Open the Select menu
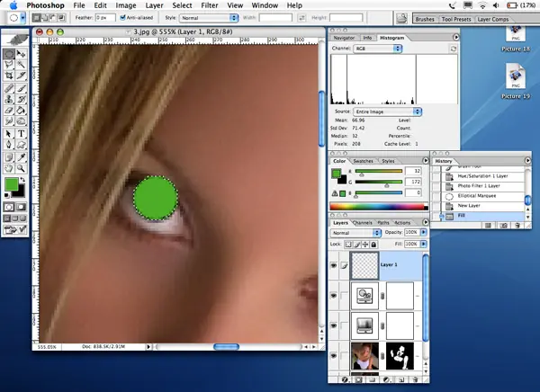 pos(182,5)
